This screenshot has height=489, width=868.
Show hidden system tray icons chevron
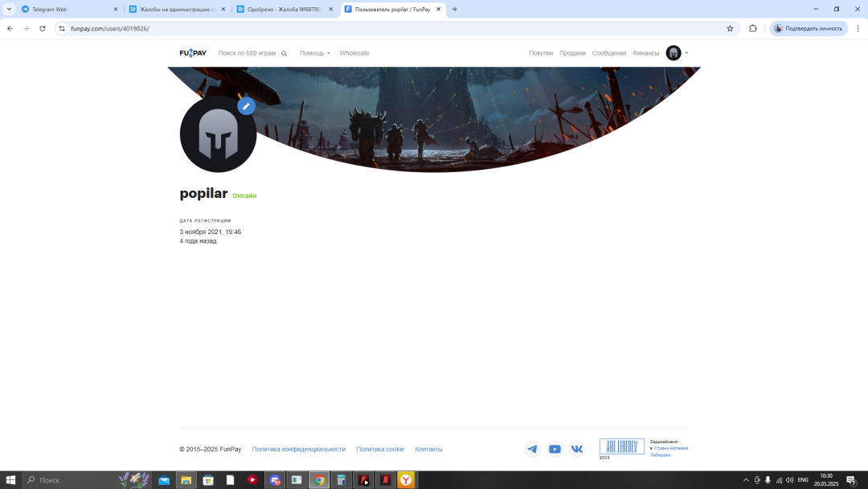coord(746,480)
